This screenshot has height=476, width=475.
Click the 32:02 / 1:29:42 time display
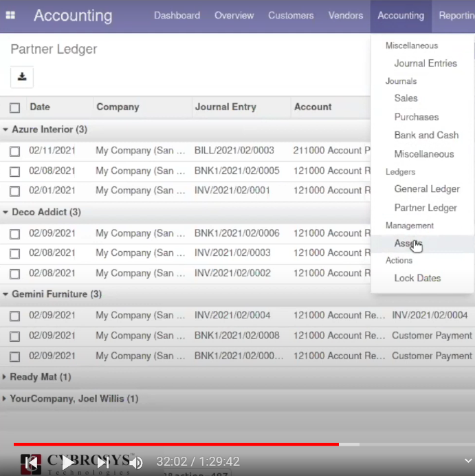coord(198,462)
